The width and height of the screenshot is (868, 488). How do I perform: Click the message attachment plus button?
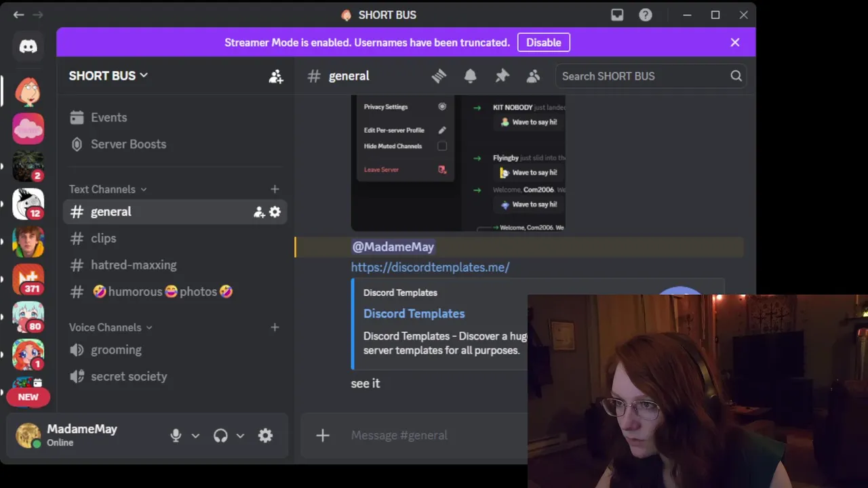pyautogui.click(x=323, y=435)
